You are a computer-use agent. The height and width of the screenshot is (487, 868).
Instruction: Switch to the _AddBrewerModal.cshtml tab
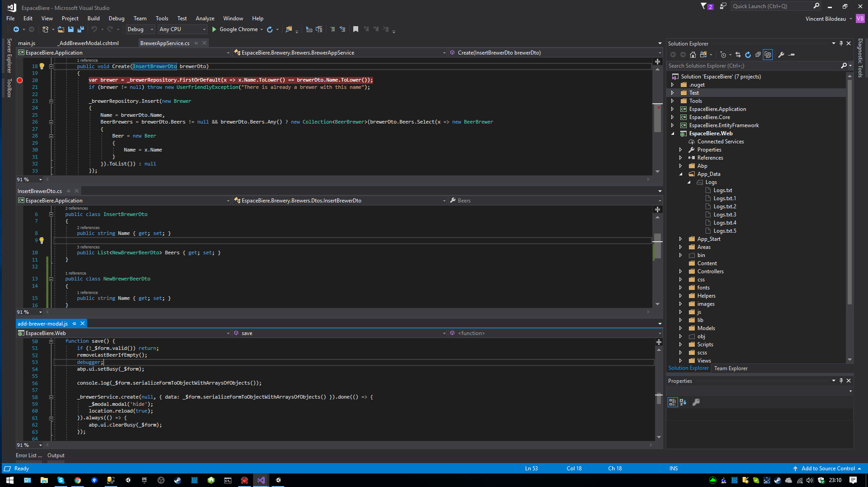[x=89, y=43]
